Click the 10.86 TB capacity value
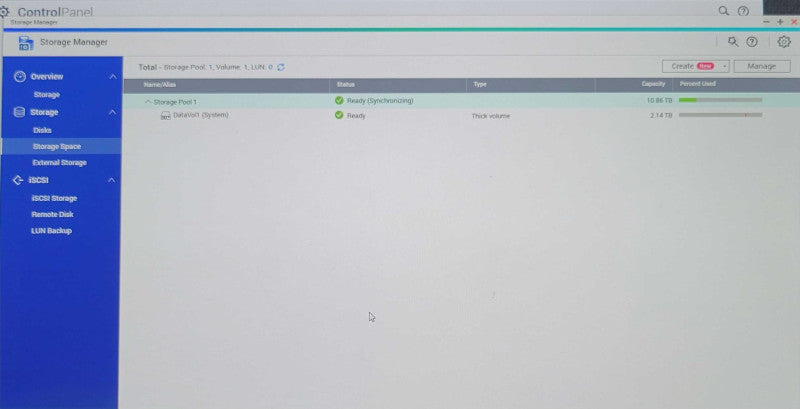This screenshot has height=409, width=800. [x=659, y=101]
